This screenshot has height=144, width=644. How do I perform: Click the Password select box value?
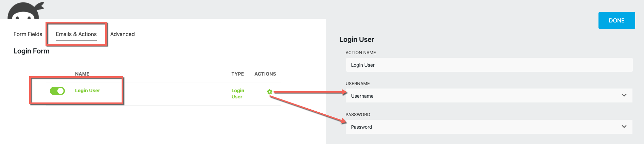361,127
